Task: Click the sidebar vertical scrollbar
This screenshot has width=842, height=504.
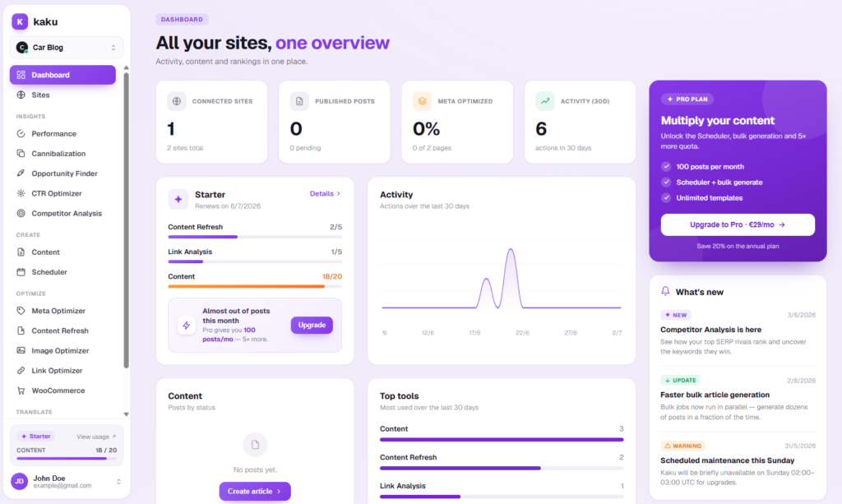Action: click(126, 220)
